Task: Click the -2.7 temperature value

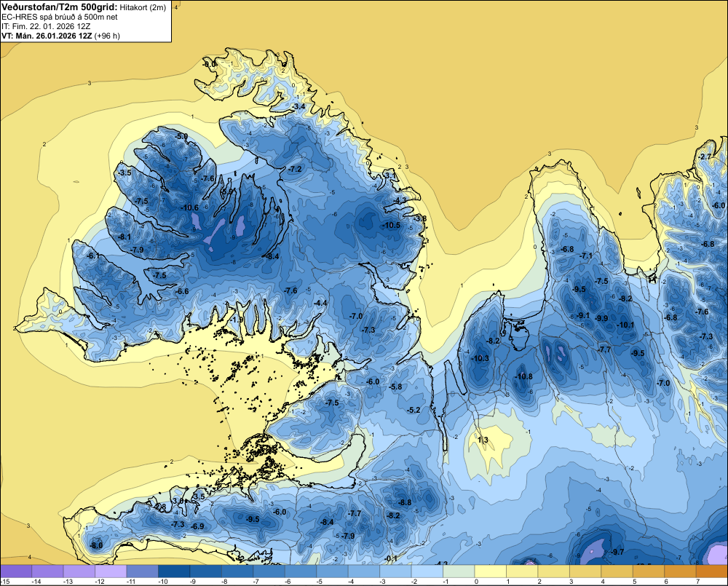Action: tap(705, 157)
